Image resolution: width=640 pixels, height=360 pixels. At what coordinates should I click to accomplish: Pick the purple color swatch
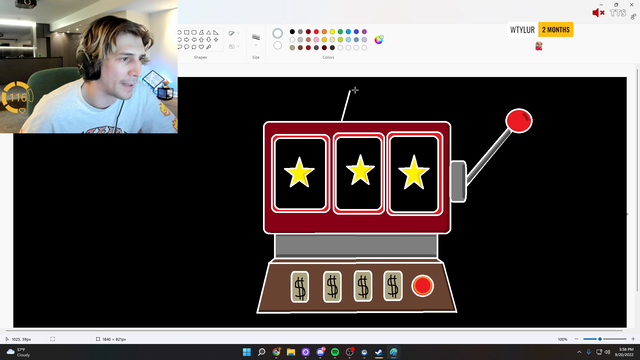(x=364, y=31)
